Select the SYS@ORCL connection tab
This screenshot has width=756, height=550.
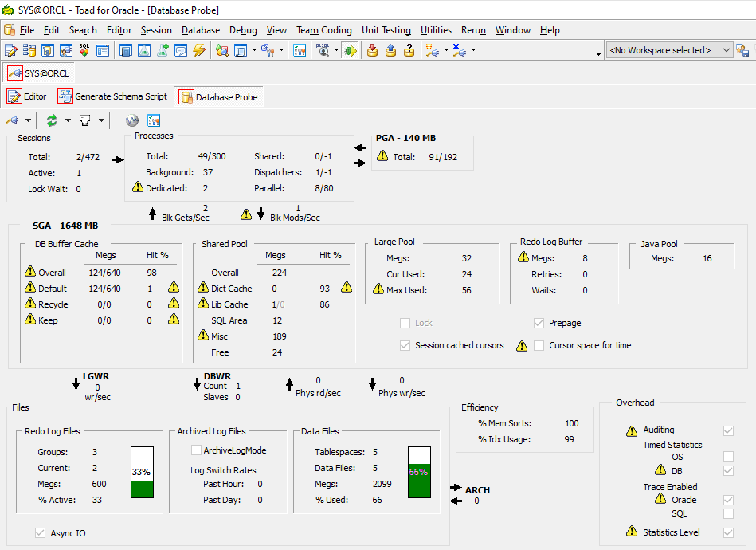(38, 73)
